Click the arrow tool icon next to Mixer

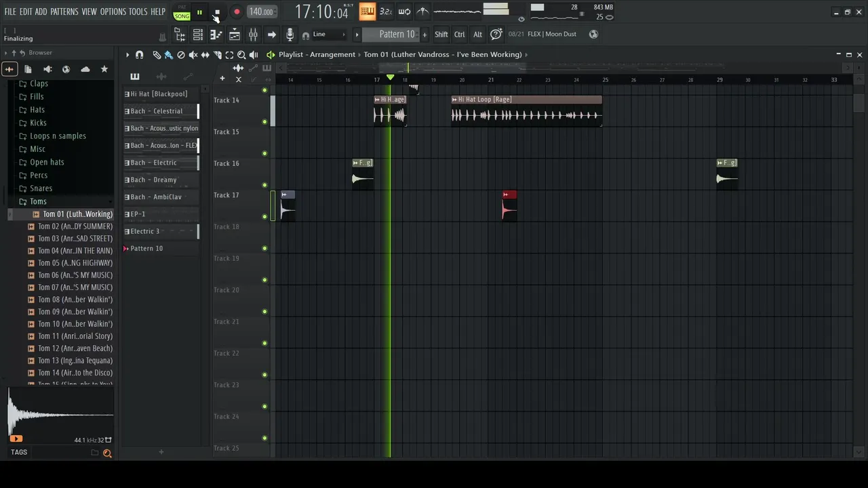point(271,35)
